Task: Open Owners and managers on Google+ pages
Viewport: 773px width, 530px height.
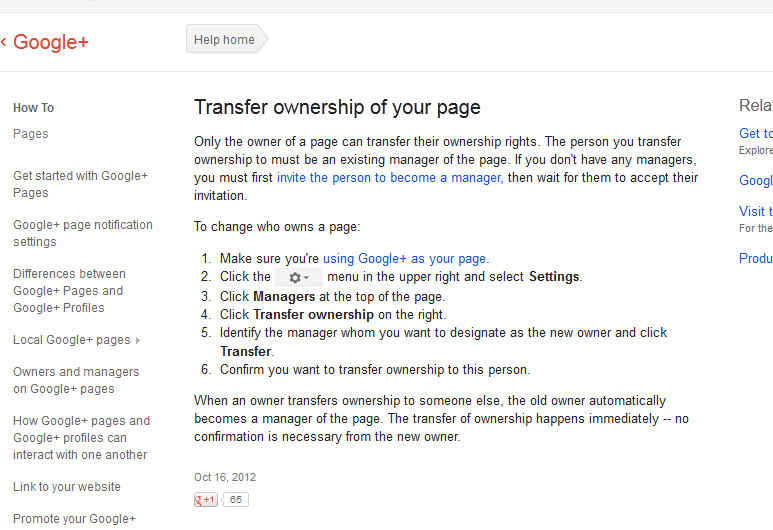Action: click(76, 380)
